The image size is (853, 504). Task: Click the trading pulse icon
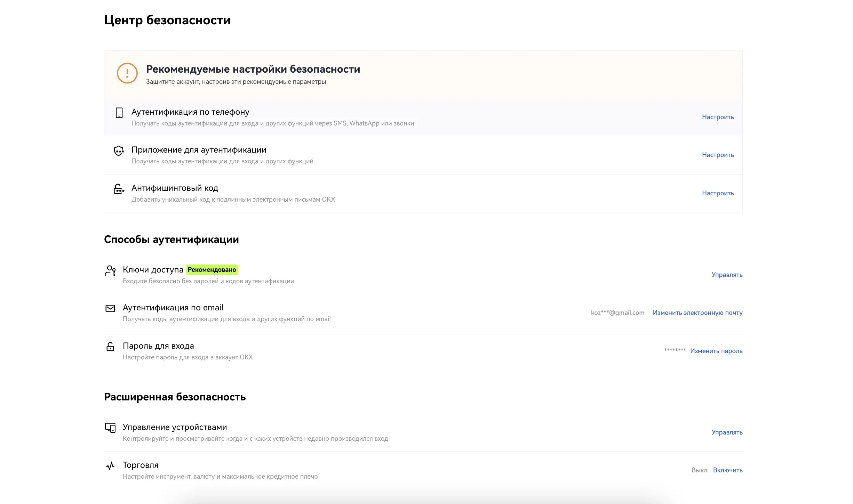(x=110, y=466)
